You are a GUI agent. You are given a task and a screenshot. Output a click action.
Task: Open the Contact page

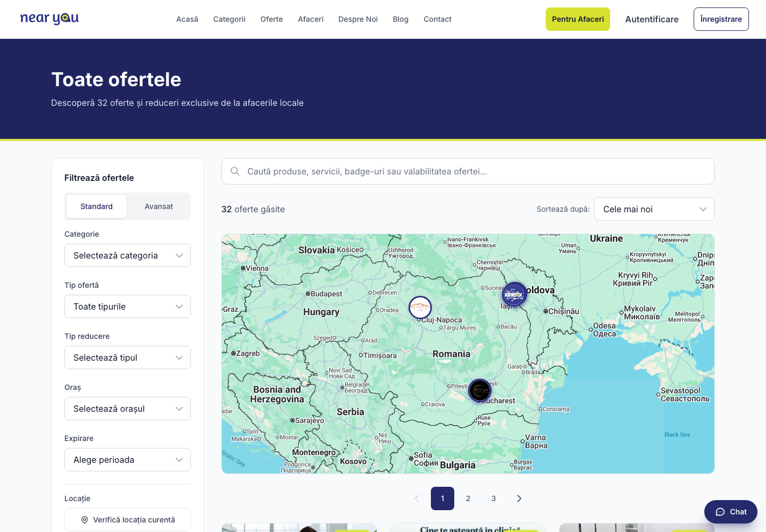(437, 19)
